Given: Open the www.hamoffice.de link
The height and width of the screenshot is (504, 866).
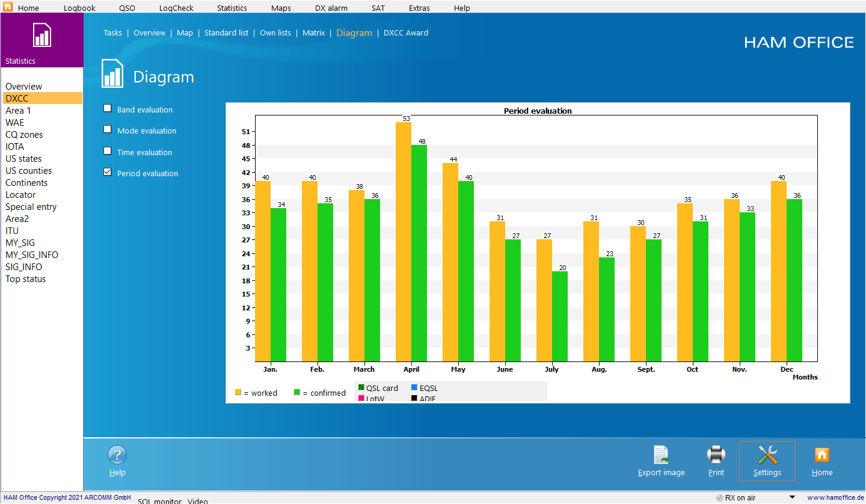Looking at the screenshot, I should point(834,498).
